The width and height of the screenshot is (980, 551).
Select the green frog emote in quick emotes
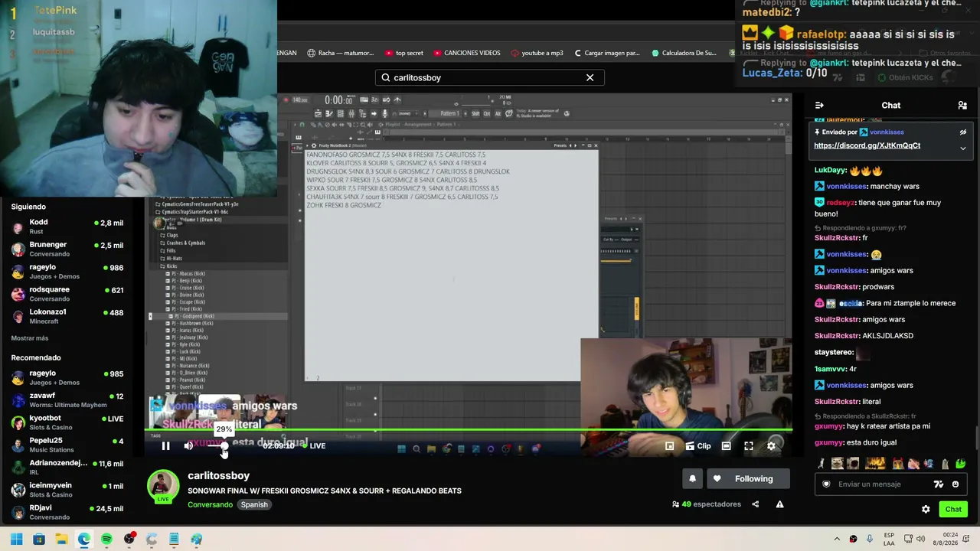[961, 463]
